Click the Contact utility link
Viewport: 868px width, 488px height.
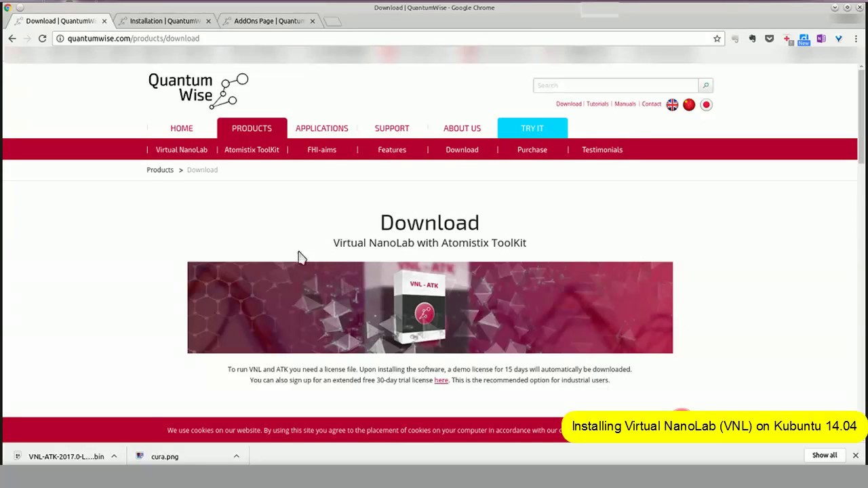[x=652, y=104]
